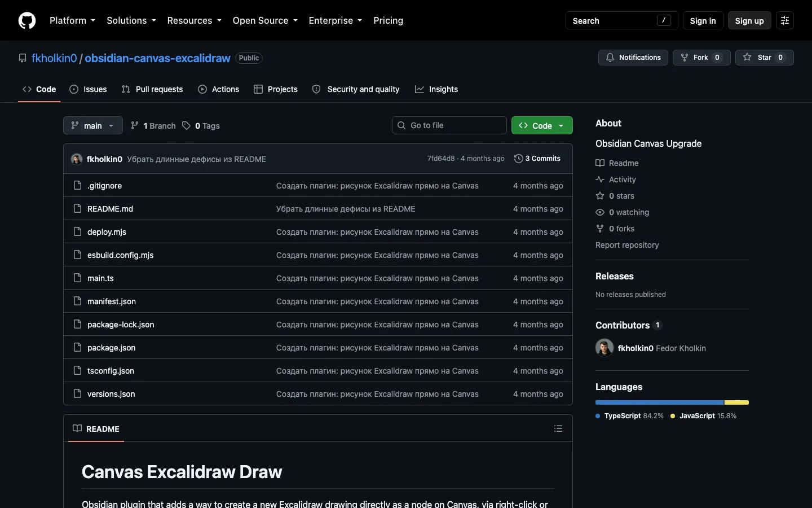The image size is (812, 508).
Task: Open the main branch selector dropdown
Action: point(93,125)
